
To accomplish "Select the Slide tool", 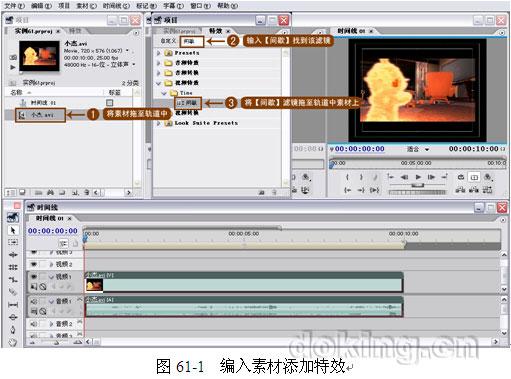I will (13, 317).
